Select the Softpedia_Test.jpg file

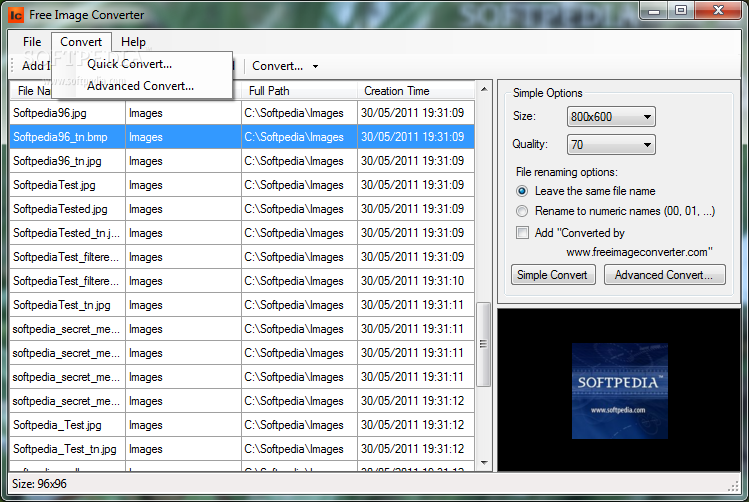point(67,425)
